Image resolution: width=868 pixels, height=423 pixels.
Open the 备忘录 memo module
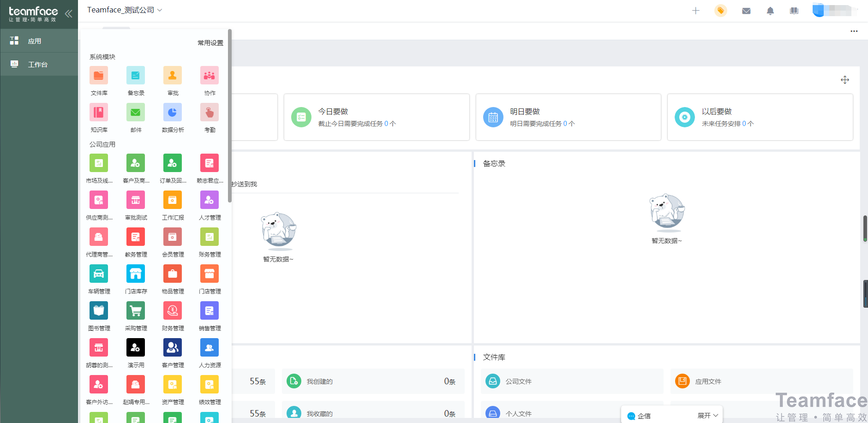(136, 76)
